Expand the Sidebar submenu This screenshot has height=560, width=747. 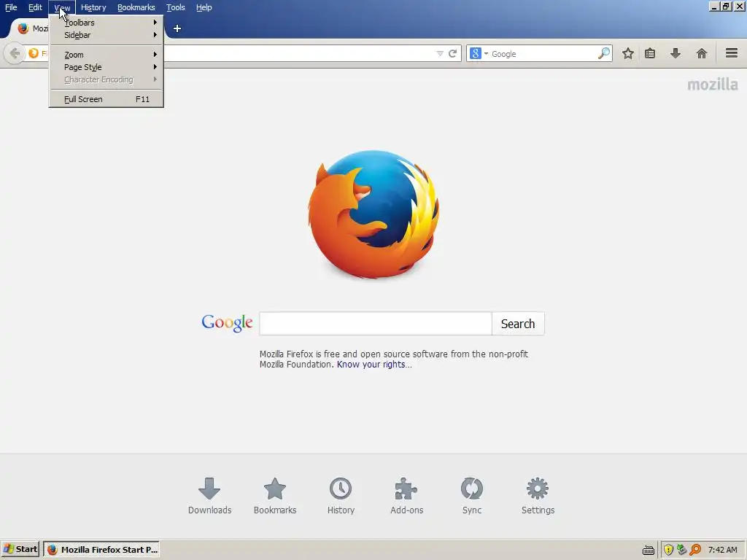tap(107, 35)
